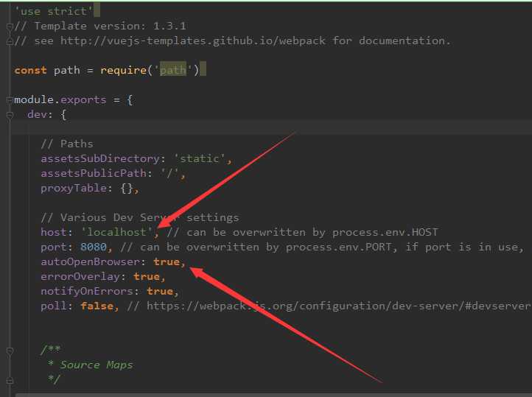Click the true value of notifyOnErrors
The width and height of the screenshot is (532, 397).
(160, 291)
